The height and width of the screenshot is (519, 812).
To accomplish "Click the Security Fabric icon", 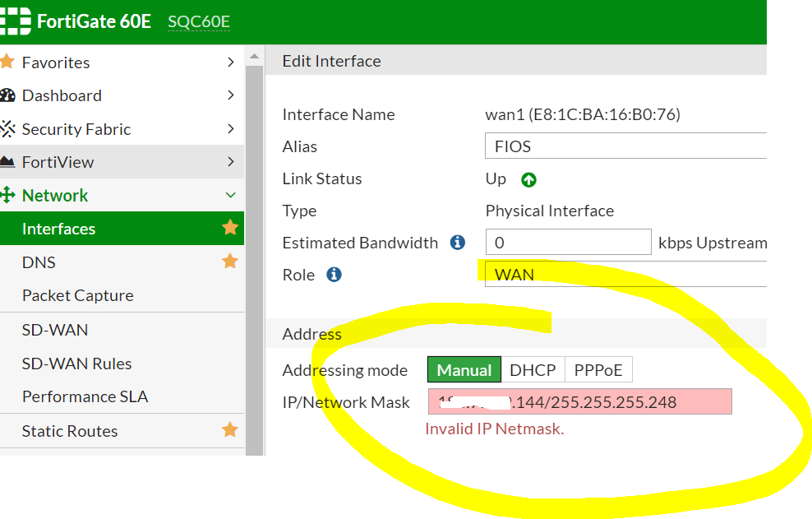I will [x=7, y=129].
